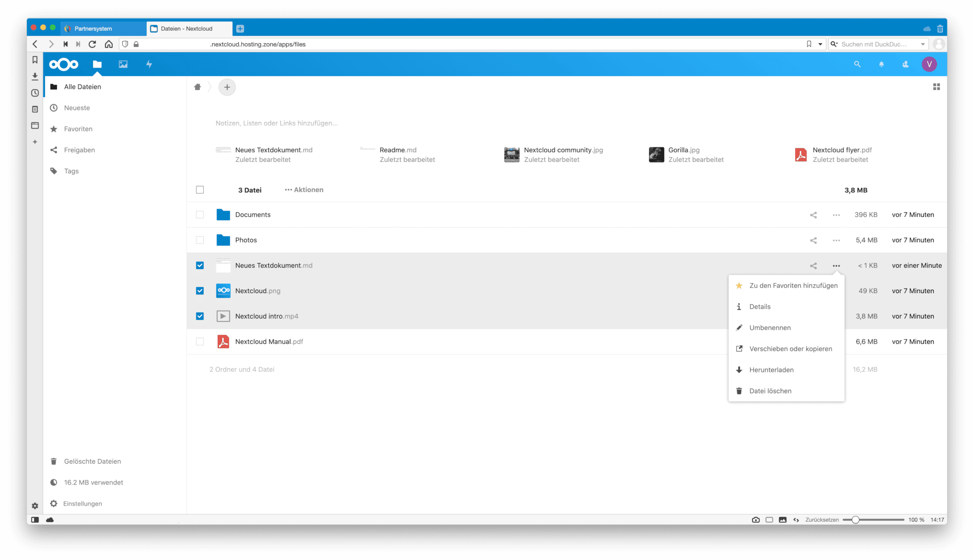Click the notes field Notizen, Listen oder Links
This screenshot has height=560, width=974.
[276, 123]
